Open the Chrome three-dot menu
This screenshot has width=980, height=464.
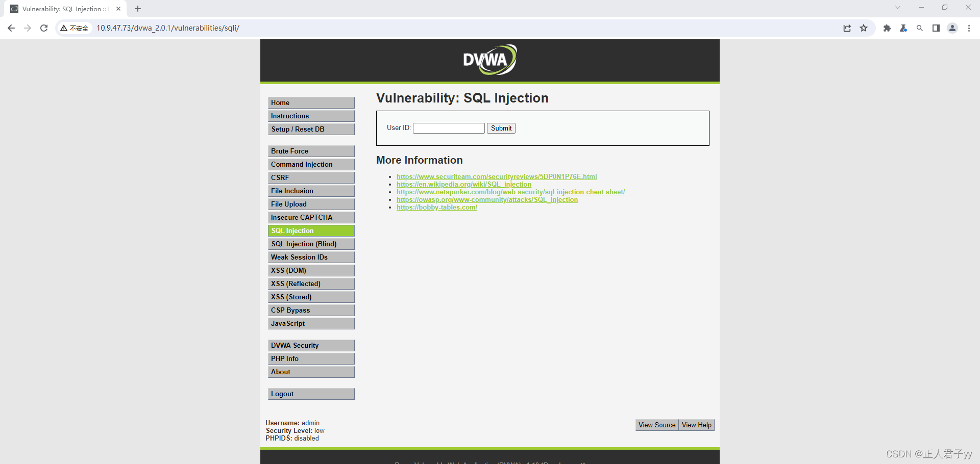969,28
